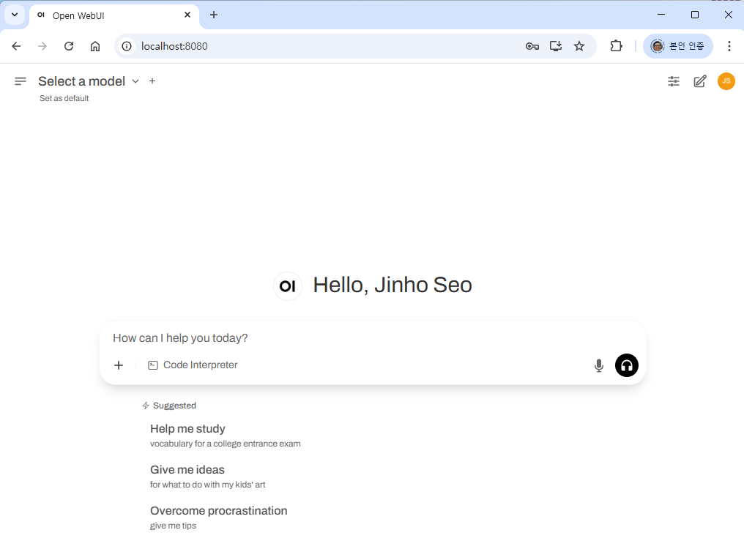
Task: Open the sidebar hamburger menu
Action: 21,81
